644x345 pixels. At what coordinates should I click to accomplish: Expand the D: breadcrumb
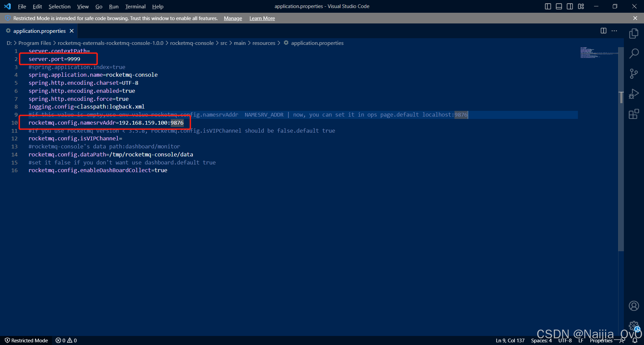click(9, 43)
